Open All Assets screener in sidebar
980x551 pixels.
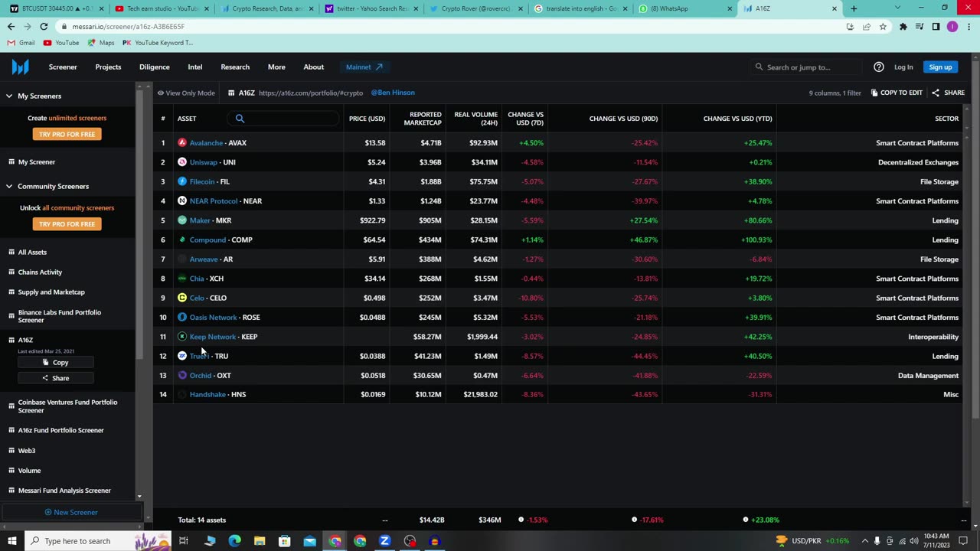click(x=32, y=252)
